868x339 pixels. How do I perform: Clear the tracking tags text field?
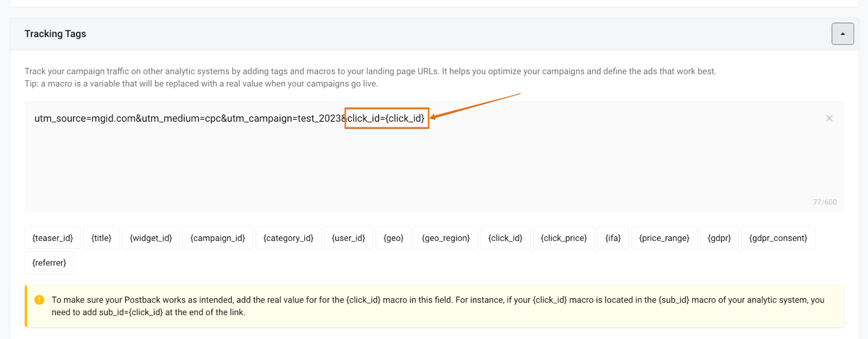829,118
